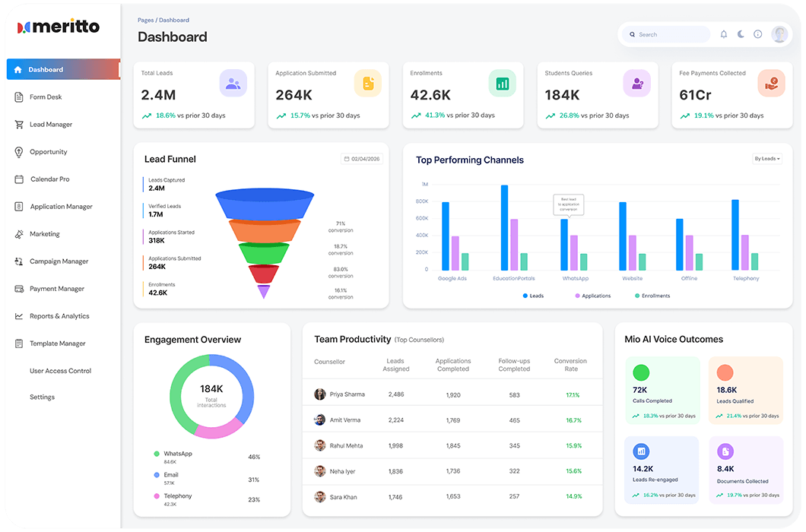
Task: Open the user profile avatar
Action: pyautogui.click(x=779, y=34)
